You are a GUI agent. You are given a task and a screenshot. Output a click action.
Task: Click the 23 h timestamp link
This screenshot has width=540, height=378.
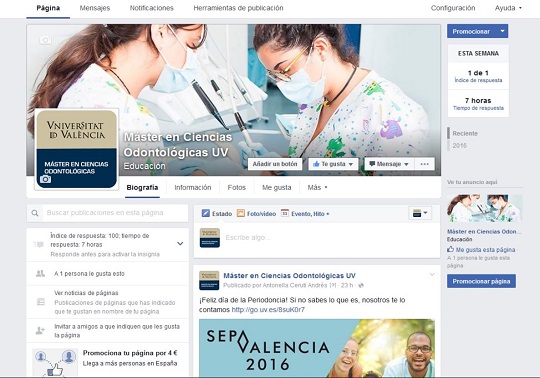click(x=347, y=285)
